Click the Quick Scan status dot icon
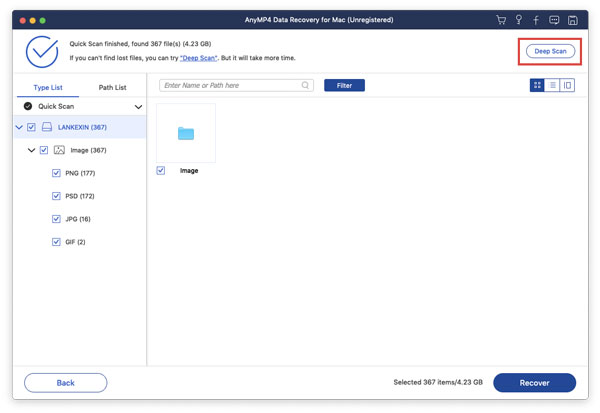Viewport: 600px width, 413px height. (x=28, y=106)
